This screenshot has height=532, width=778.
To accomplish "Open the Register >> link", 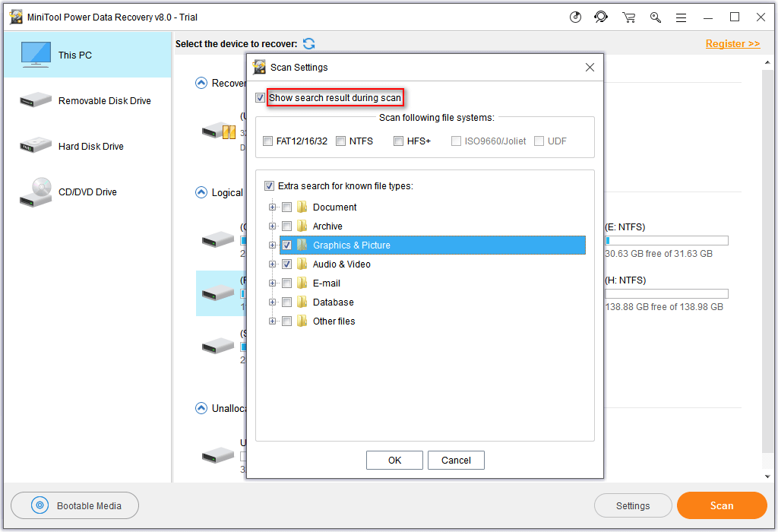I will coord(732,43).
